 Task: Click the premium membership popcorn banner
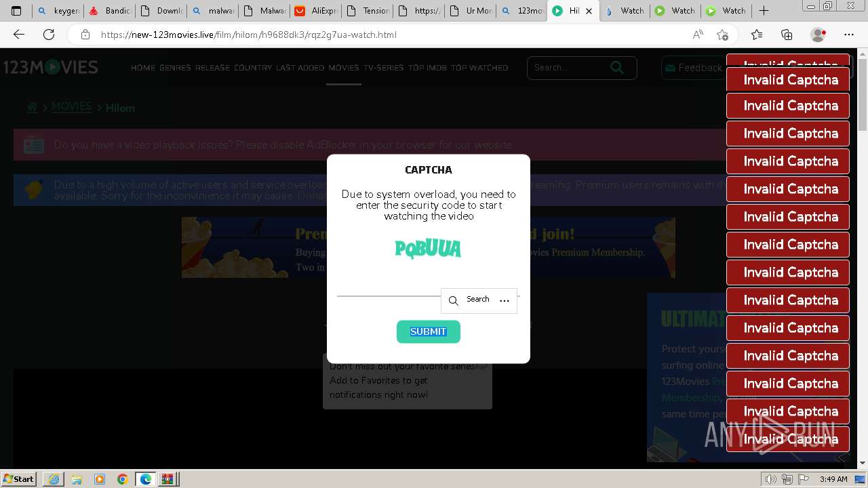click(x=429, y=247)
